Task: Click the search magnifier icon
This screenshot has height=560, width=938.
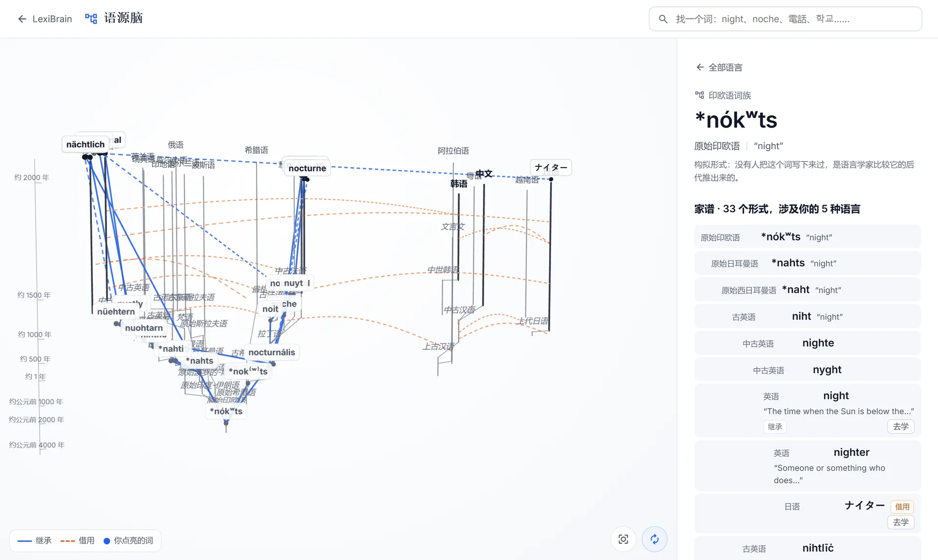Action: (x=663, y=19)
